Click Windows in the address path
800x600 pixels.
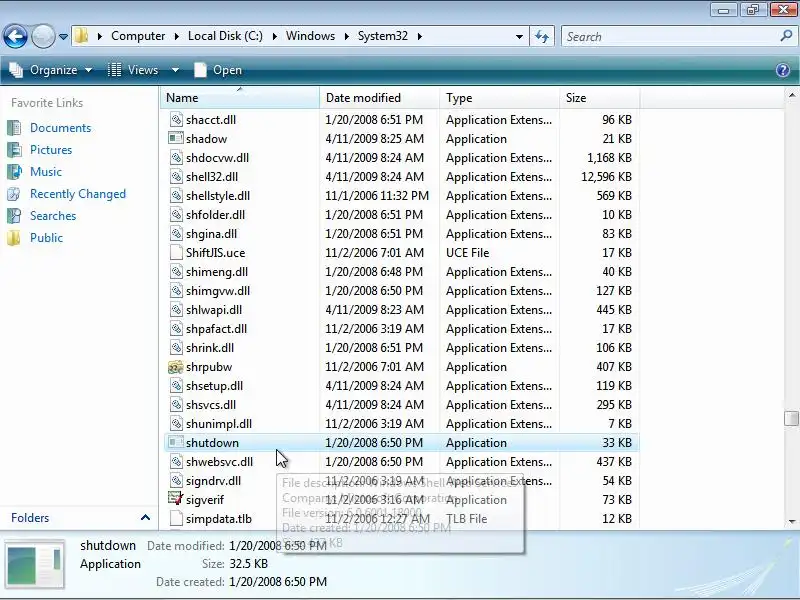(x=310, y=36)
